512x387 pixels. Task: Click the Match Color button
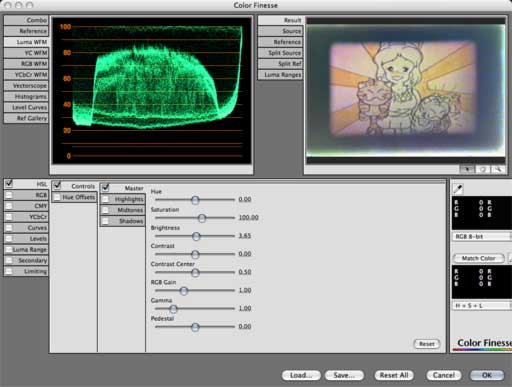tap(479, 258)
